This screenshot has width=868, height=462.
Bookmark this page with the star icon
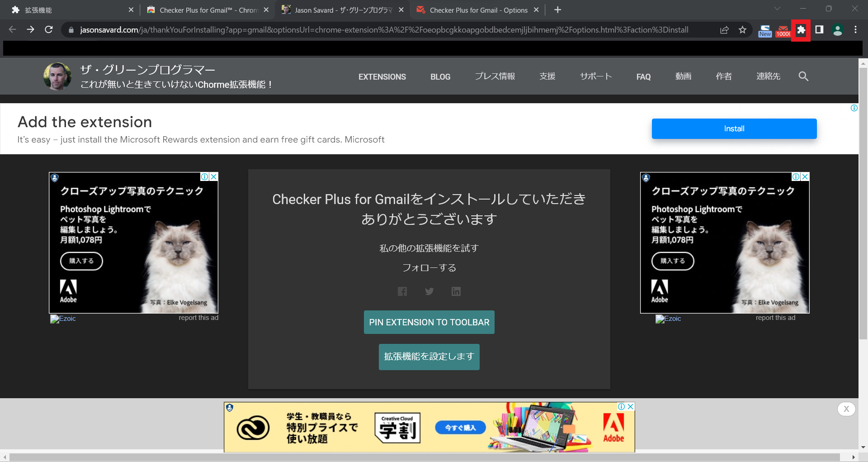pos(742,30)
